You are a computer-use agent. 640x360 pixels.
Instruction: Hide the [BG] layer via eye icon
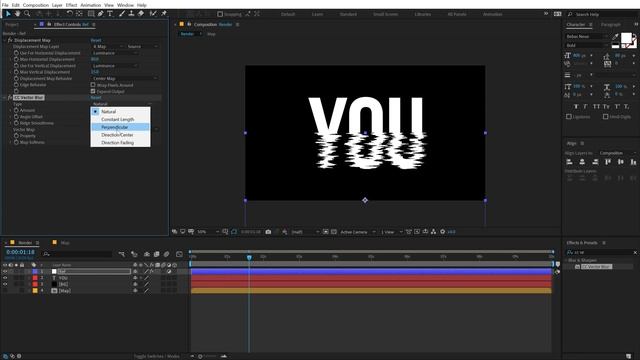point(5,284)
